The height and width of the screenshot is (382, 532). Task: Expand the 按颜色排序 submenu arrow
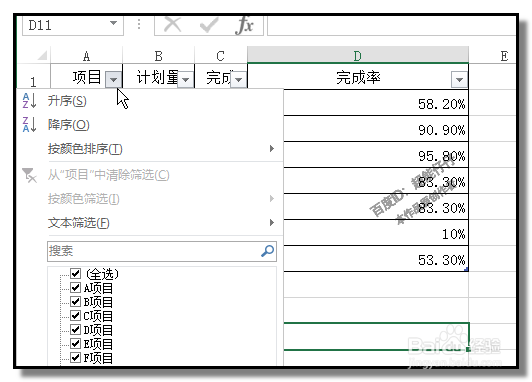click(271, 149)
